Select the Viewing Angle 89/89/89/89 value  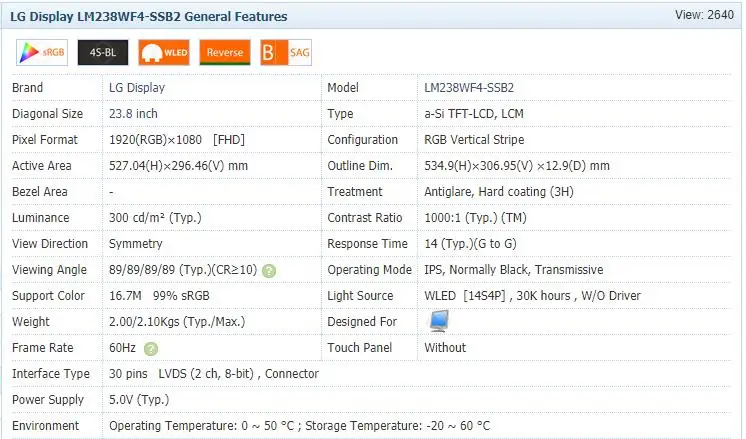point(183,270)
